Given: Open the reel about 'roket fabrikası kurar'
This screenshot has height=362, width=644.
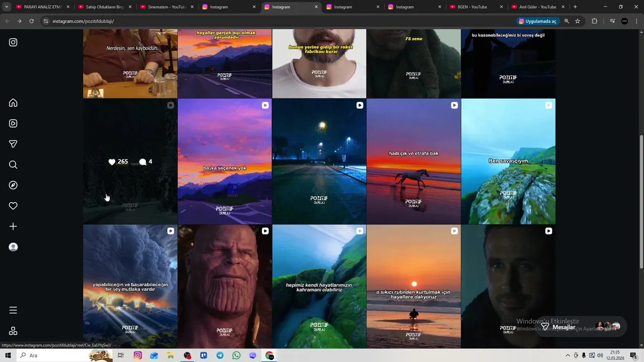Looking at the screenshot, I should tap(319, 63).
